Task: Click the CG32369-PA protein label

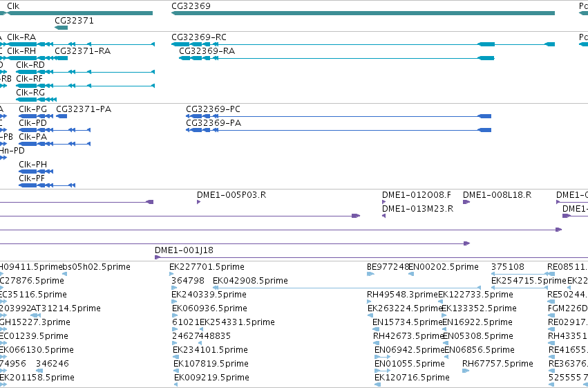Action: tap(214, 123)
